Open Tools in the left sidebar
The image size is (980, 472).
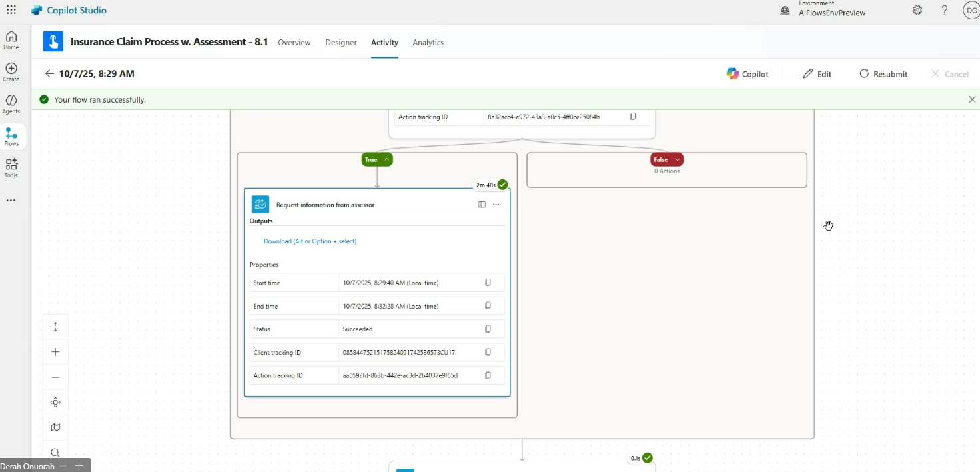click(11, 168)
